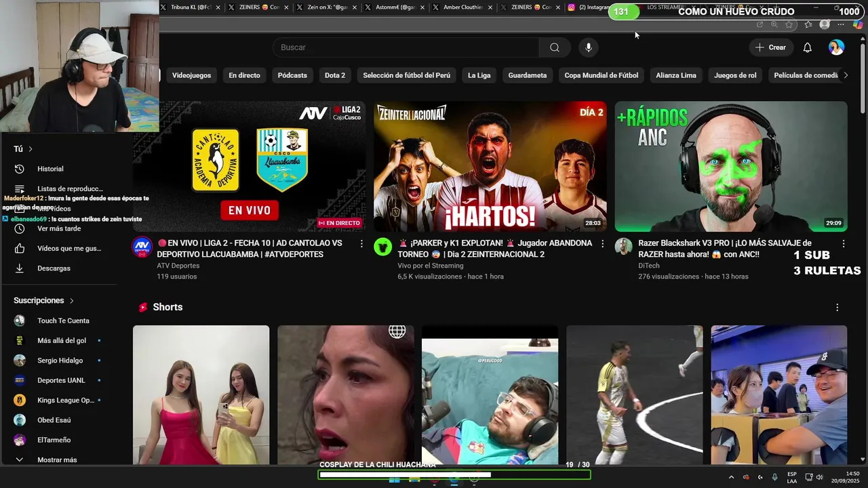The width and height of the screenshot is (868, 488).
Task: Open the notifications bell
Action: (x=807, y=47)
